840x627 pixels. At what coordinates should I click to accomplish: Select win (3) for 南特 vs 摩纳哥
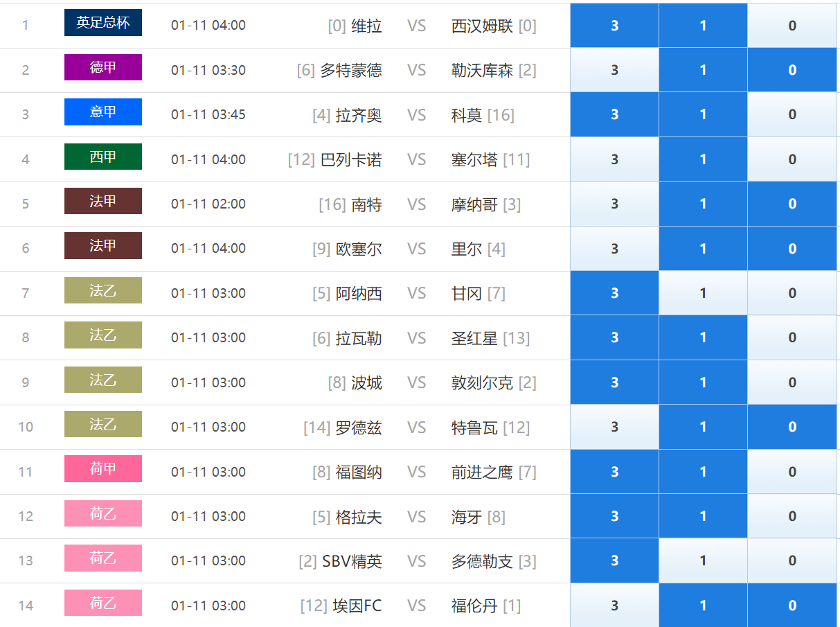[614, 204]
